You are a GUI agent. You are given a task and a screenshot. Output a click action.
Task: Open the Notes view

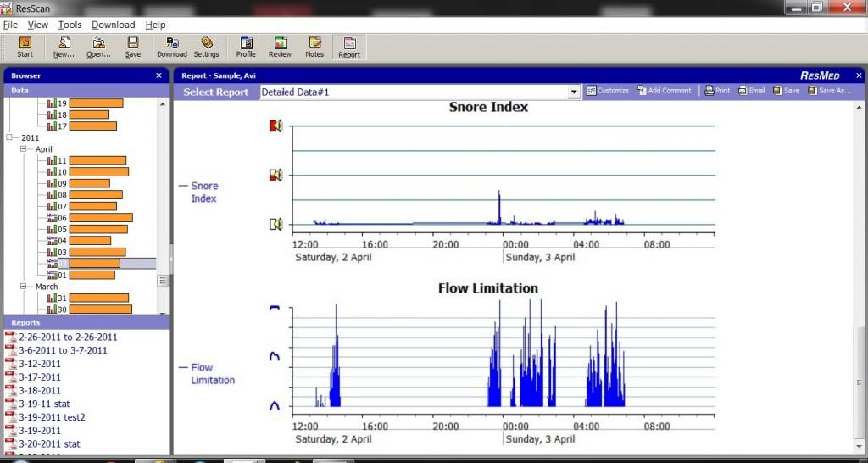[314, 47]
